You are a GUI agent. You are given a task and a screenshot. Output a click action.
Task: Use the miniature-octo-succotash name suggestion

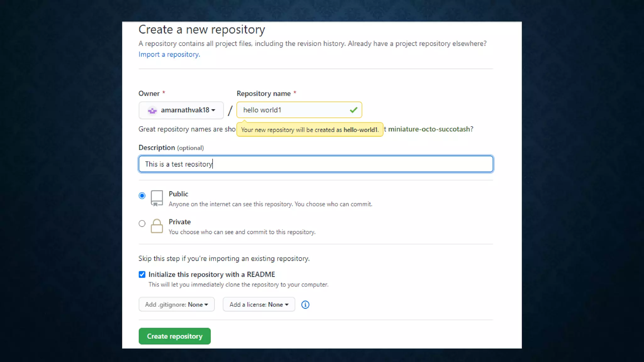click(429, 129)
